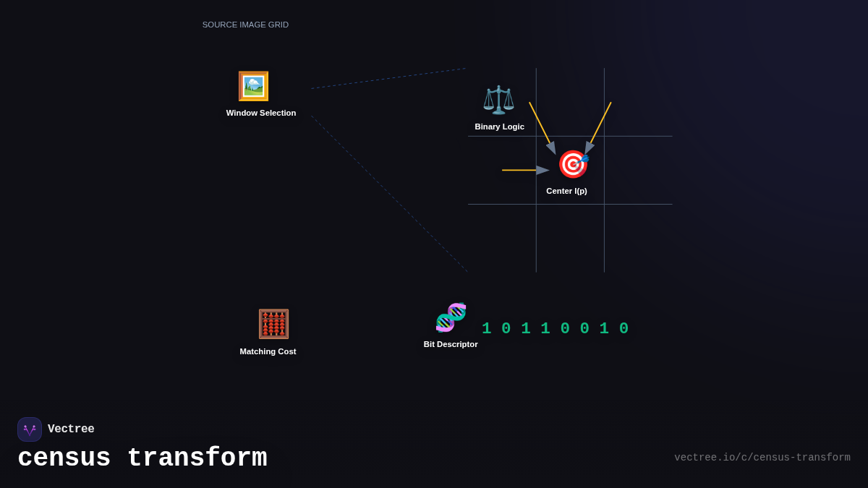Click the Window Selection picture frame icon
This screenshot has height=488, width=868.
[x=253, y=86]
